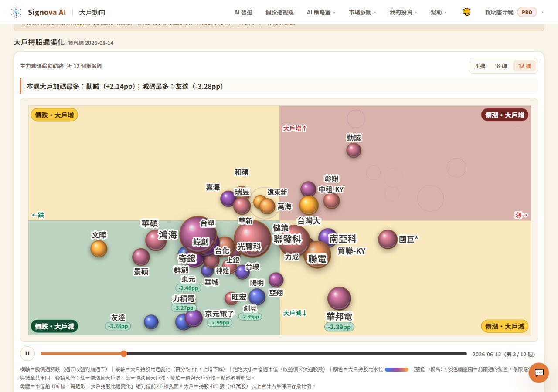Select the 友達 blue bubble
558x392 pixels.
click(x=151, y=322)
